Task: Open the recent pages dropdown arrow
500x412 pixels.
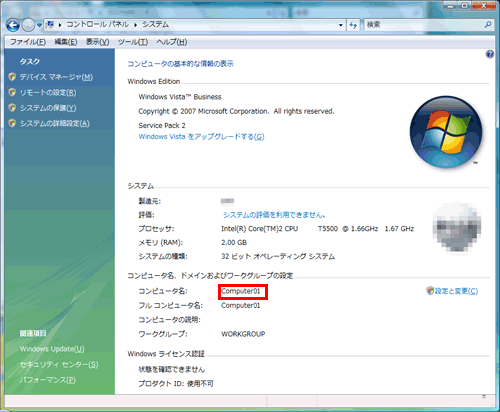Action: pos(39,25)
